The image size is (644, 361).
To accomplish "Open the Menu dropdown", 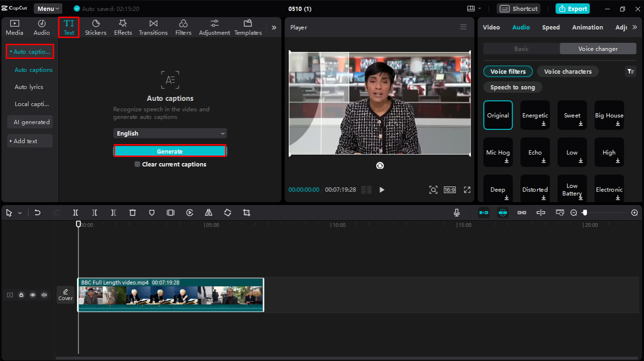I will pos(48,9).
